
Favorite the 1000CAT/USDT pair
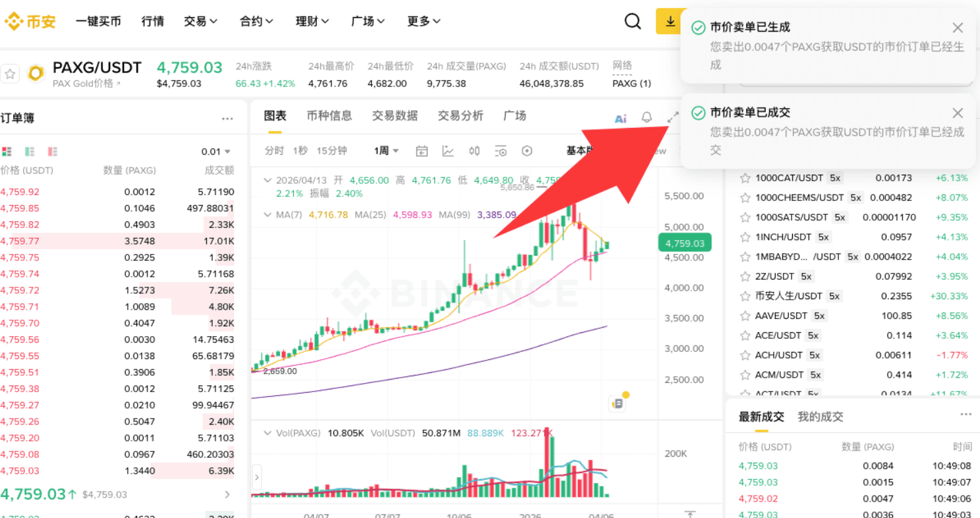pyautogui.click(x=745, y=177)
